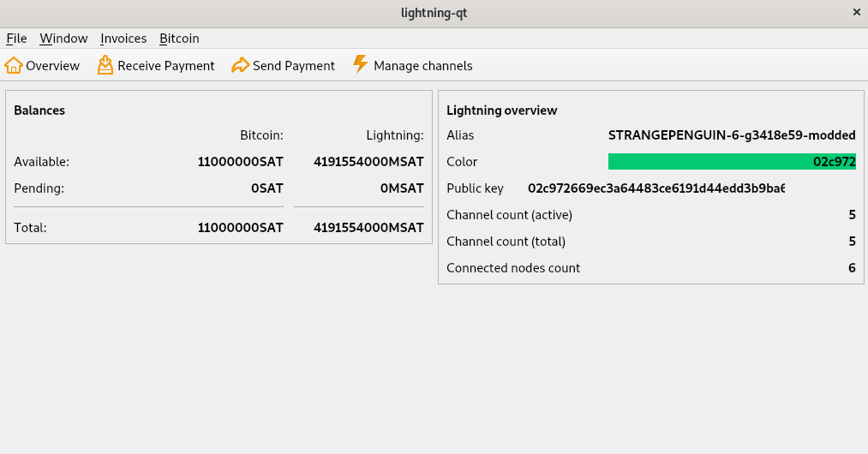This screenshot has width=868, height=454.
Task: Click the Connected nodes count value 6
Action: click(852, 268)
